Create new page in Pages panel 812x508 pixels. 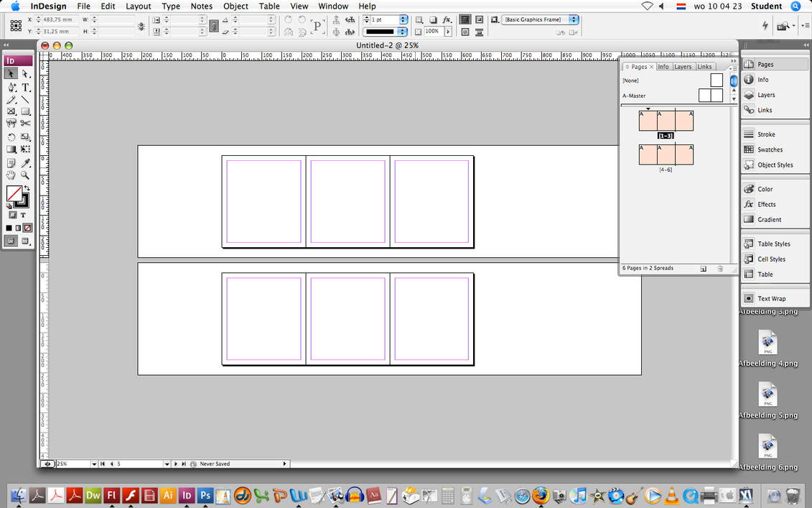coord(703,268)
